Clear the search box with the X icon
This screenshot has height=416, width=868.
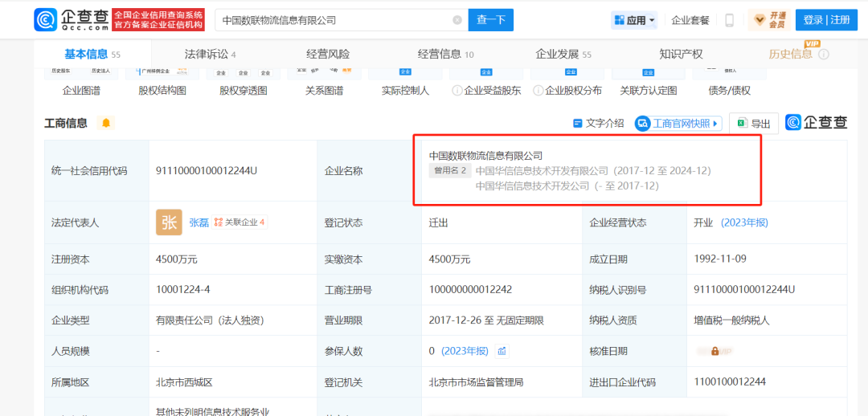click(x=457, y=20)
